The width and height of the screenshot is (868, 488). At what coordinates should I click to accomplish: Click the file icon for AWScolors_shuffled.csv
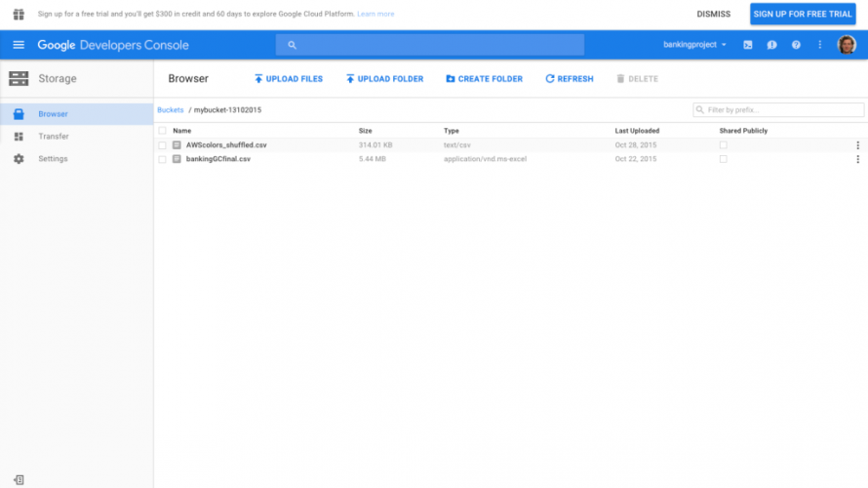[177, 145]
